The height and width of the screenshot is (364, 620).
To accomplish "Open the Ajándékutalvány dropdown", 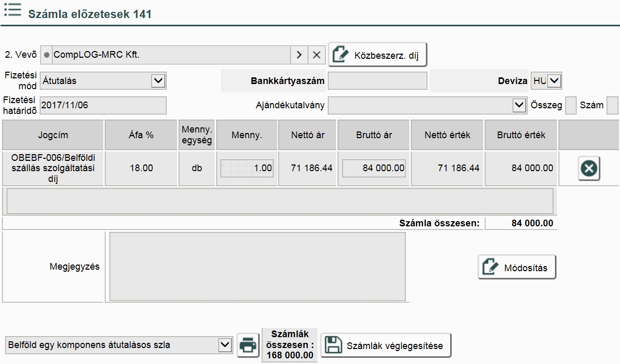I will point(519,105).
